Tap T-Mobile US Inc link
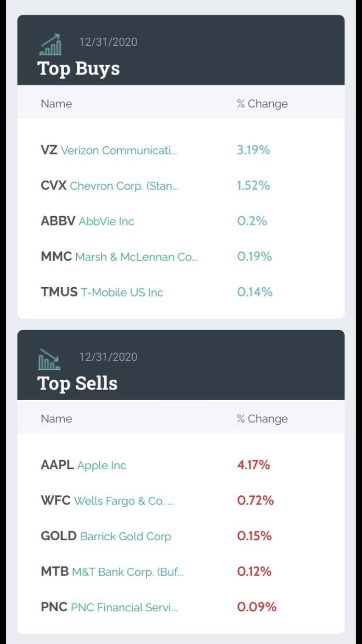 pos(121,292)
